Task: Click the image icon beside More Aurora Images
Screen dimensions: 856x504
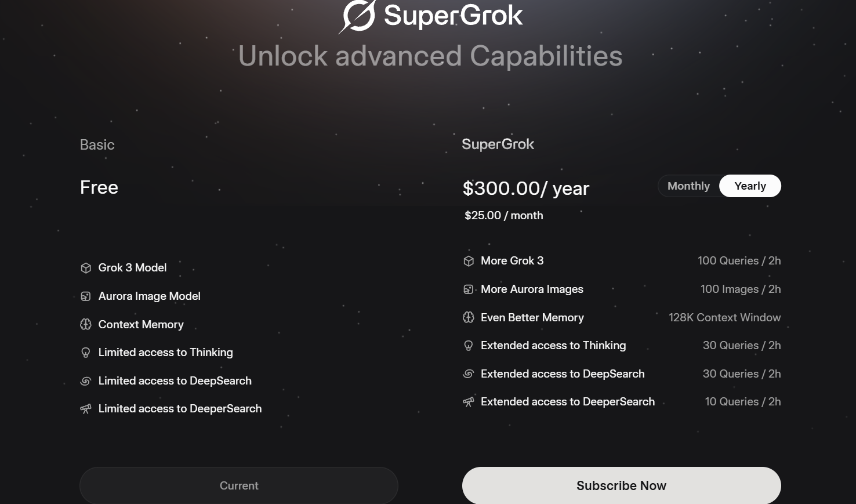Action: (x=469, y=289)
